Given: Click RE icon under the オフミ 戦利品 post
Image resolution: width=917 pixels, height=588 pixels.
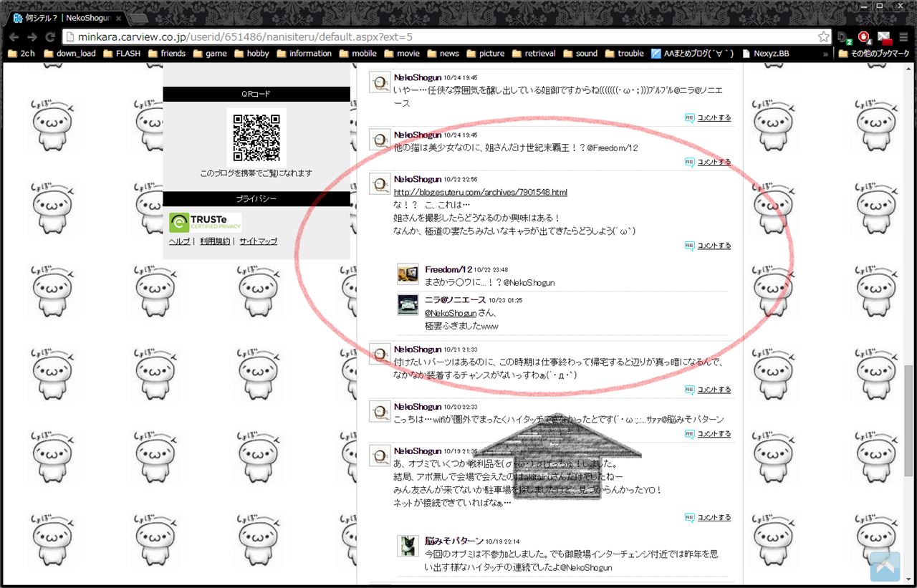Looking at the screenshot, I should tap(689, 517).
